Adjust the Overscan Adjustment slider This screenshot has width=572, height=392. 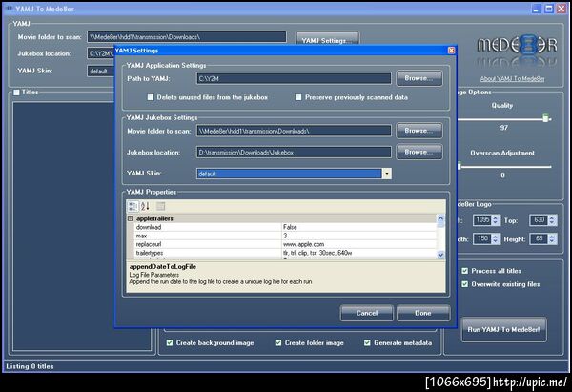point(460,166)
